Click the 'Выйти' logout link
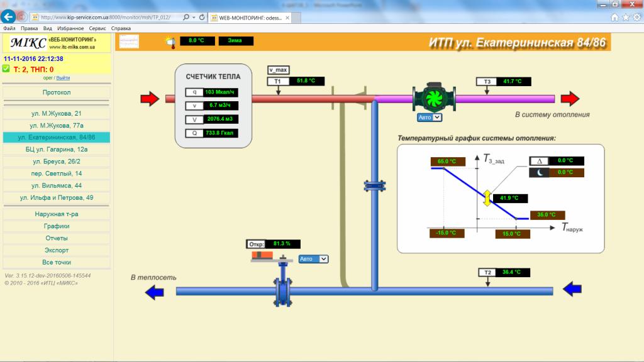Screen dimensions: 644x362 tap(64, 78)
